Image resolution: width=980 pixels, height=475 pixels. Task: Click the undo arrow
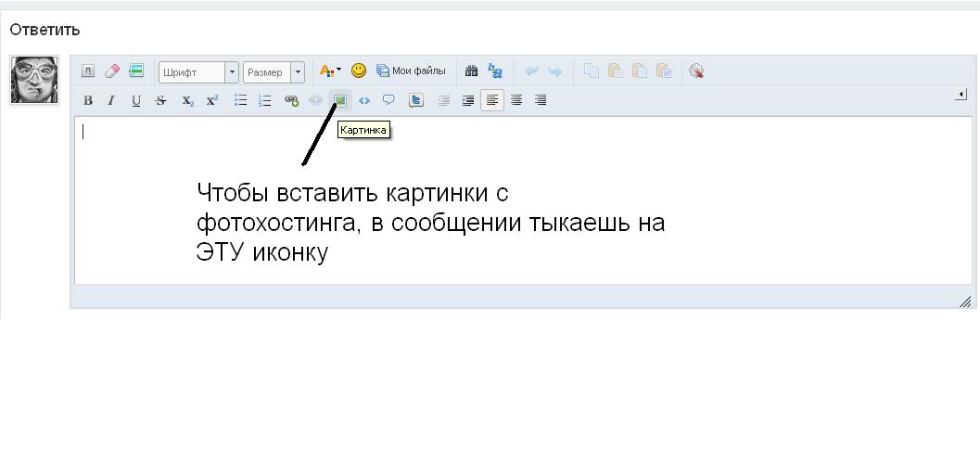tap(531, 71)
